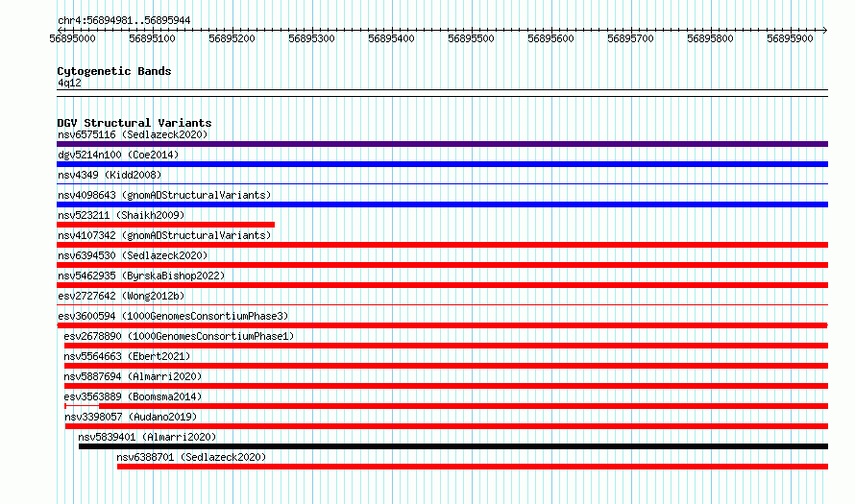Click the dark purple nsv6575116 variant bar

point(442,144)
